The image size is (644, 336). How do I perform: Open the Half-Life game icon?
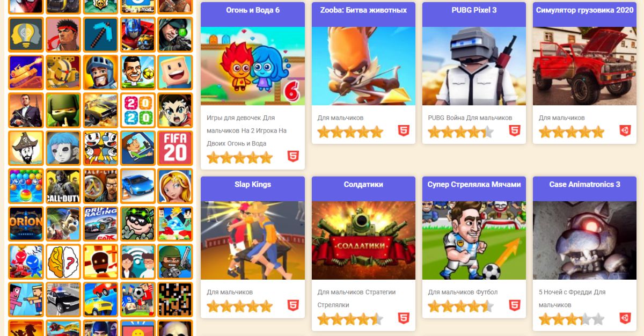[x=100, y=186]
